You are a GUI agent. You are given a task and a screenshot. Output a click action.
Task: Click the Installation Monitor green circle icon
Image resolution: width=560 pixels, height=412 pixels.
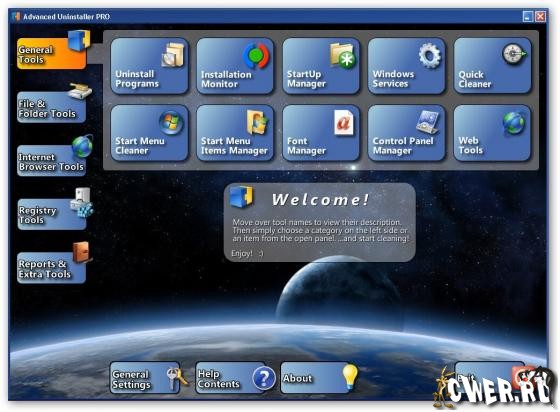(x=256, y=55)
